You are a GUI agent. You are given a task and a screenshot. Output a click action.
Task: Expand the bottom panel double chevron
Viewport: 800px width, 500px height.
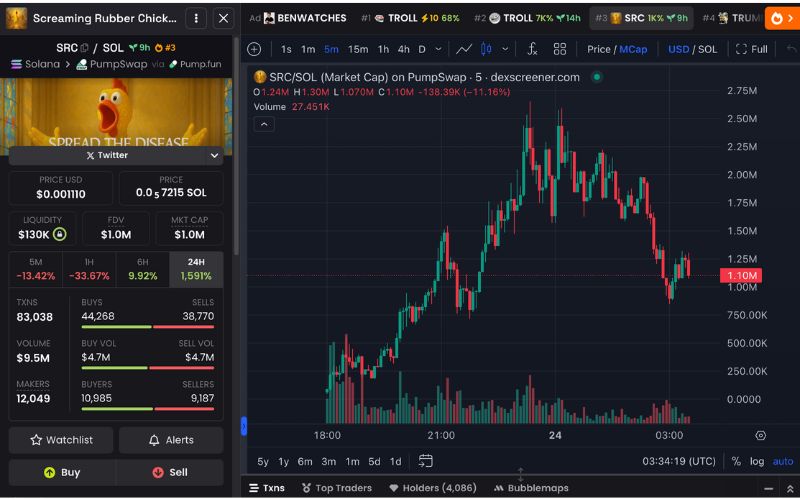tap(790, 489)
